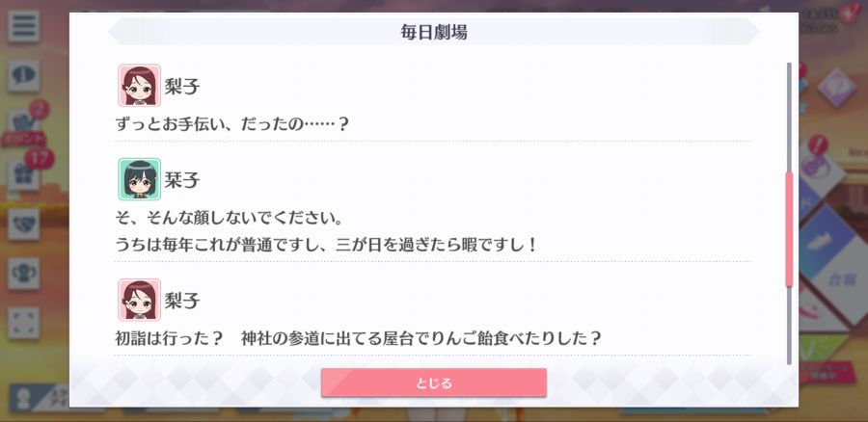Tap the 栞子 green avatar thumbnail
Screen dimensions: 868x422
[x=139, y=179]
